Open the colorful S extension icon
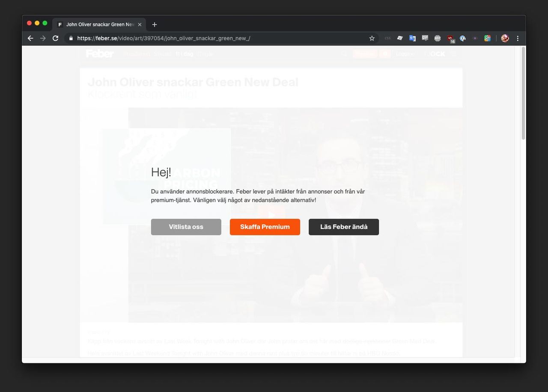The width and height of the screenshot is (548, 392). [x=487, y=38]
